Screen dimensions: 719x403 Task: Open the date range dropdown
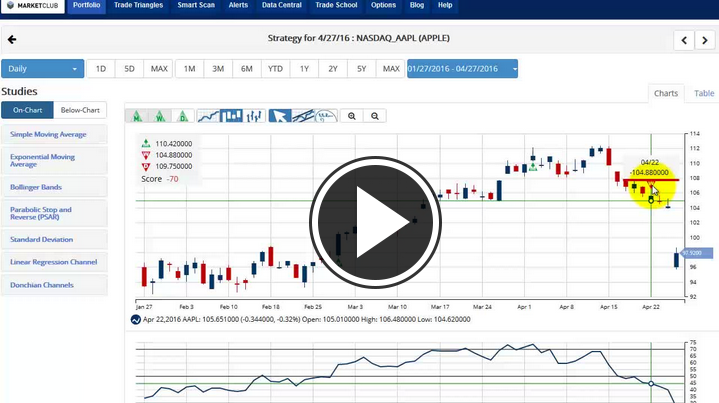(462, 69)
